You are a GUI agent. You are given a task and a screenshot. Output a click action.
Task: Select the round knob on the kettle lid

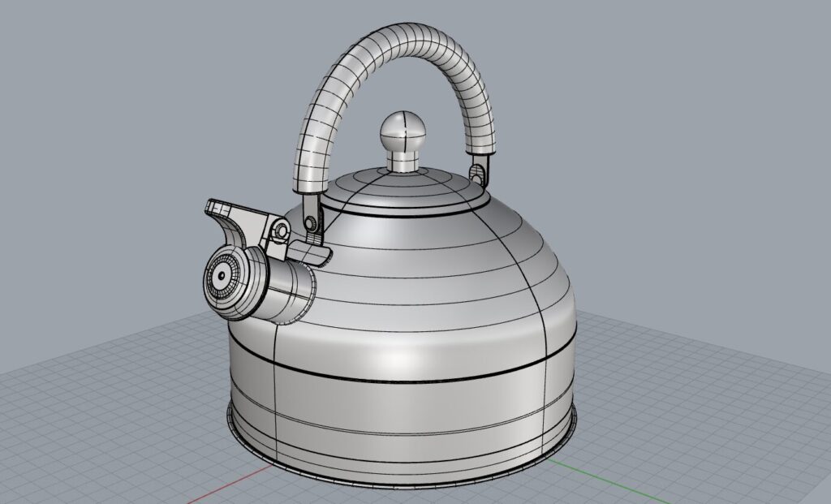(400, 130)
